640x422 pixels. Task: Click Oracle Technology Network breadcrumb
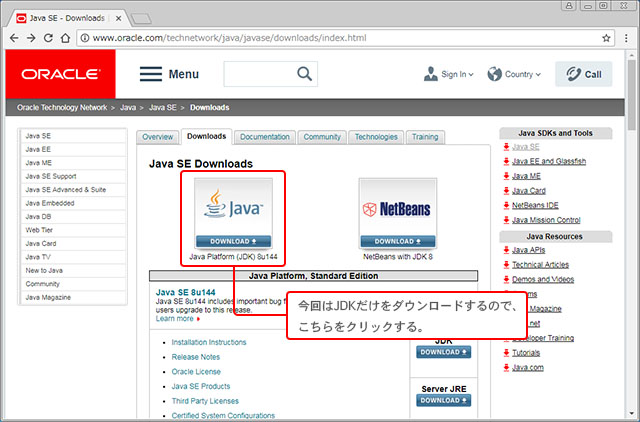click(x=62, y=108)
